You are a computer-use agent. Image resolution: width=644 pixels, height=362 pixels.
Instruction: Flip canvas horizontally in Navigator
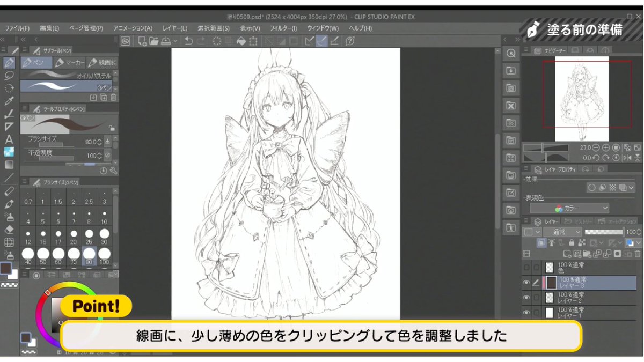point(626,158)
